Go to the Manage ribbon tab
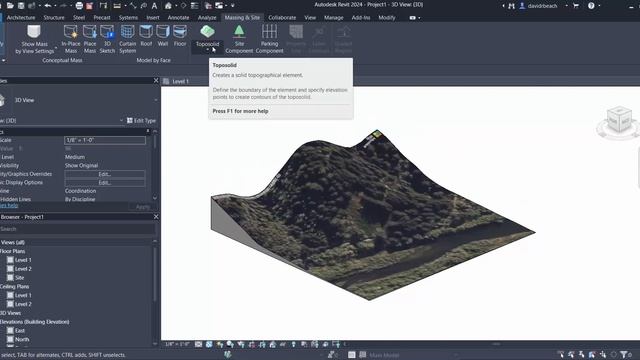 pos(333,18)
